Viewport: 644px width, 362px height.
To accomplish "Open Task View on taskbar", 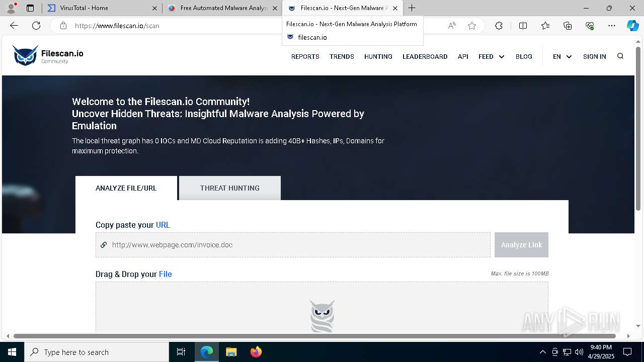I will point(181,352).
